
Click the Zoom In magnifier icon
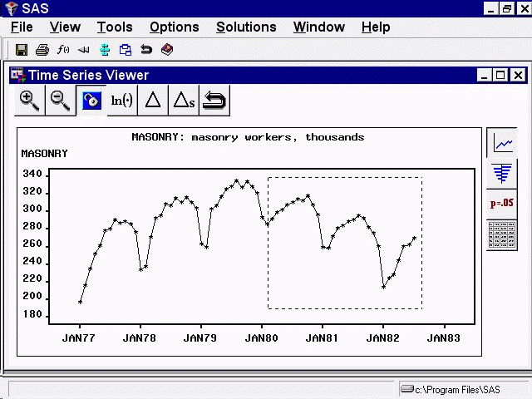point(29,101)
